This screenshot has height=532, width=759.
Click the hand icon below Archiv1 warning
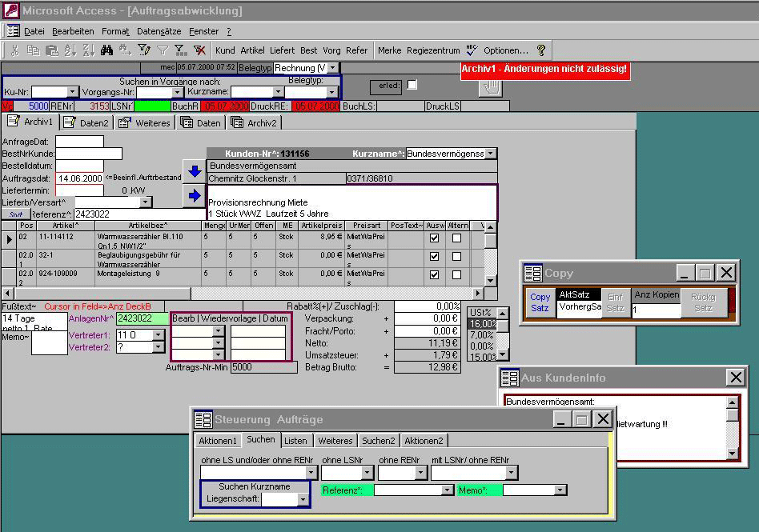tap(490, 88)
